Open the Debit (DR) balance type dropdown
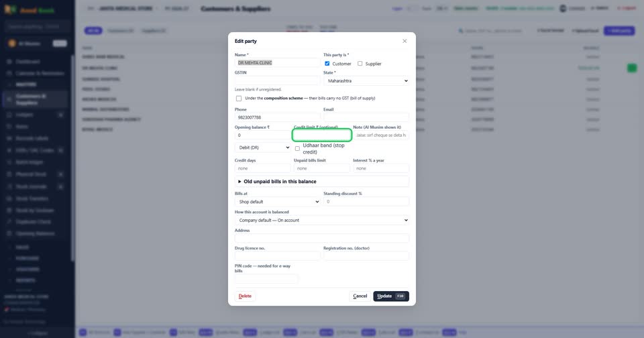The image size is (644, 338). click(263, 148)
